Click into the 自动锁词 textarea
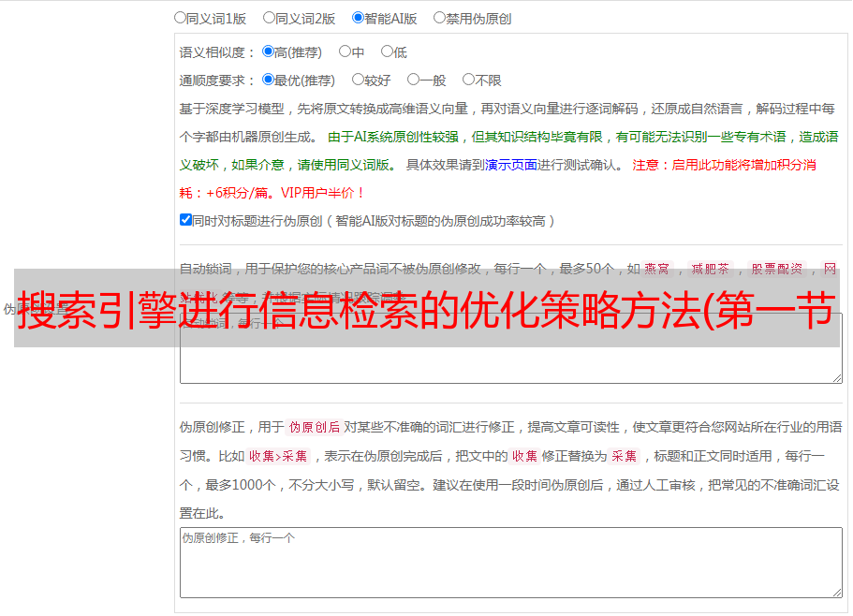This screenshot has height=616, width=853. pyautogui.click(x=511, y=348)
